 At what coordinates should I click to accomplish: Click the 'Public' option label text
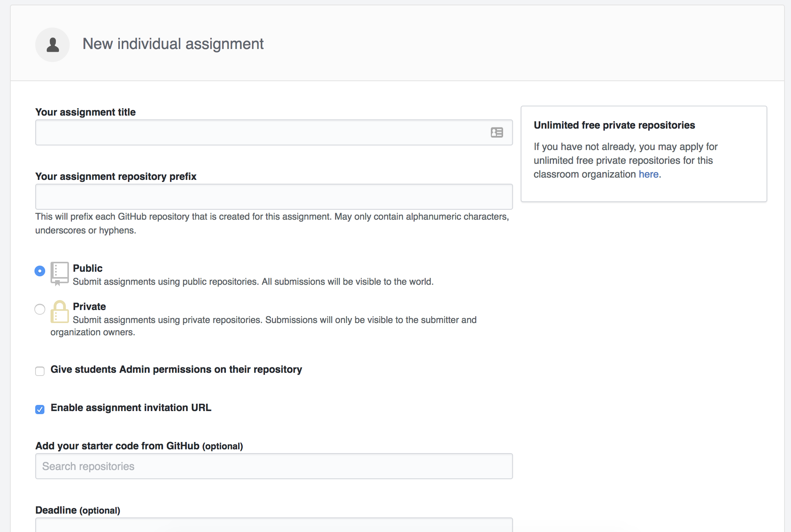click(88, 268)
